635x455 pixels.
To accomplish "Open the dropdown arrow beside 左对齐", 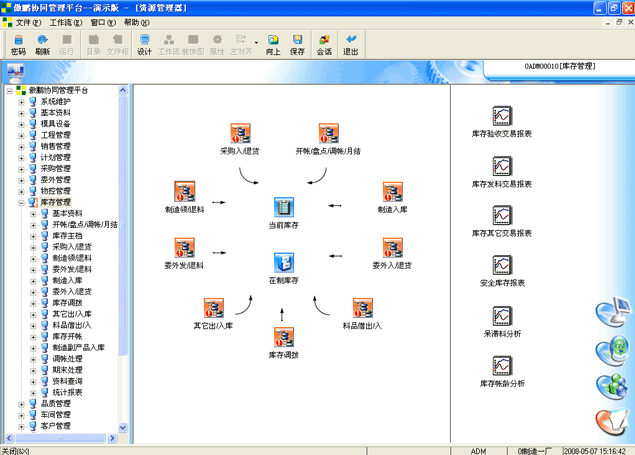I will [x=257, y=44].
